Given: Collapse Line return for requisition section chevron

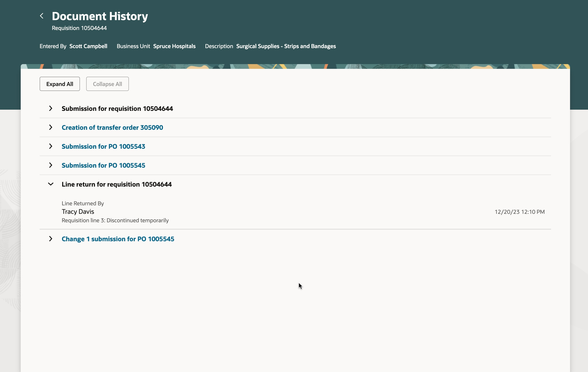Looking at the screenshot, I should (51, 184).
